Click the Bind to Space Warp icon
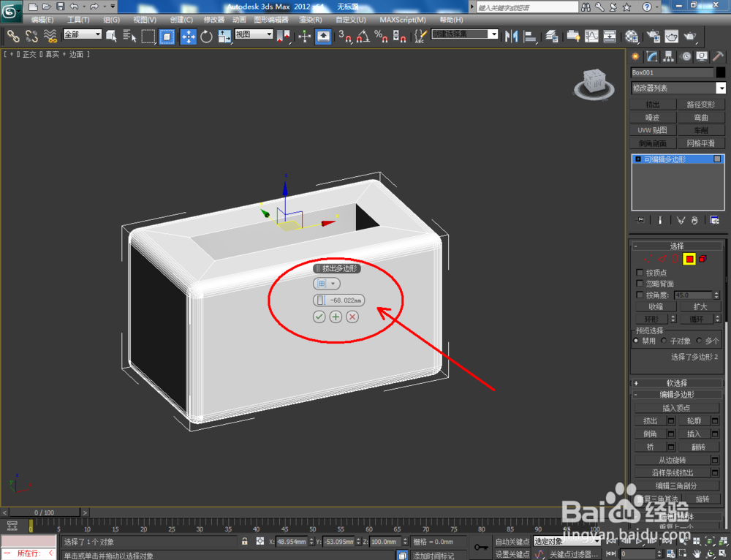 (50, 36)
